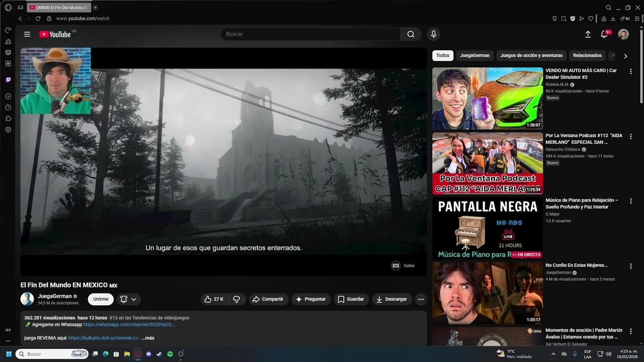
Task: Open the Opera main menu logo
Action: click(x=8, y=8)
